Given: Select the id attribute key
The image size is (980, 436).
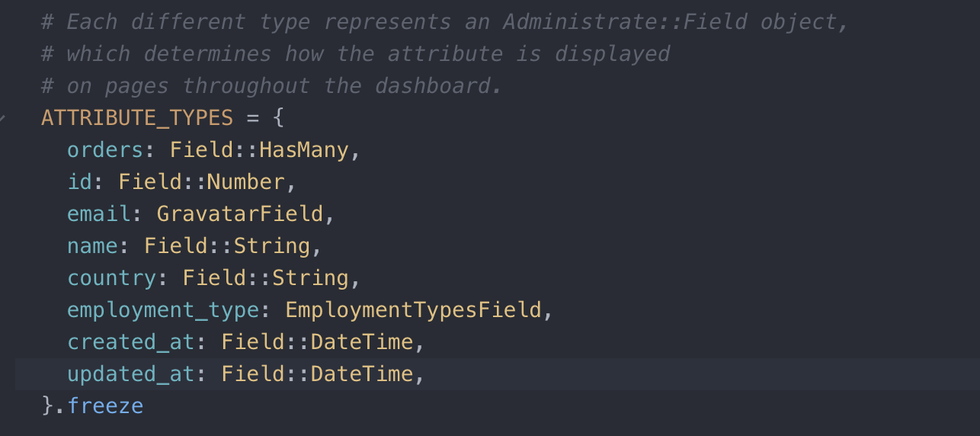Looking at the screenshot, I should pos(79,182).
